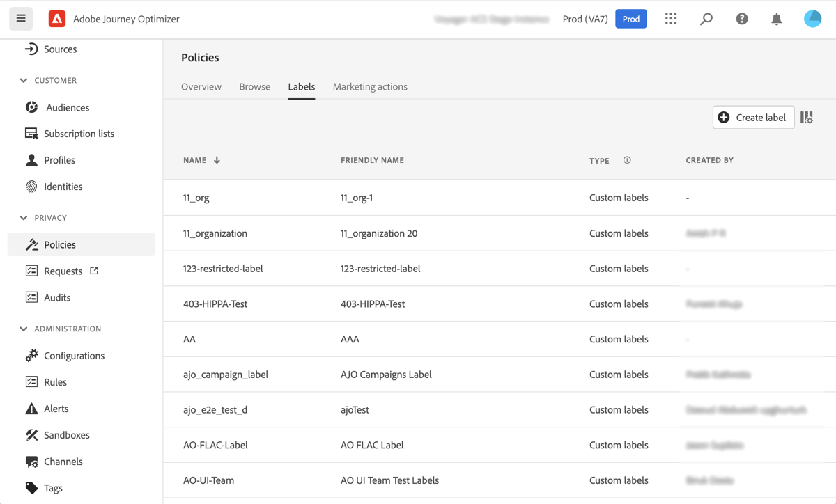Open the notifications bell

[x=777, y=19]
